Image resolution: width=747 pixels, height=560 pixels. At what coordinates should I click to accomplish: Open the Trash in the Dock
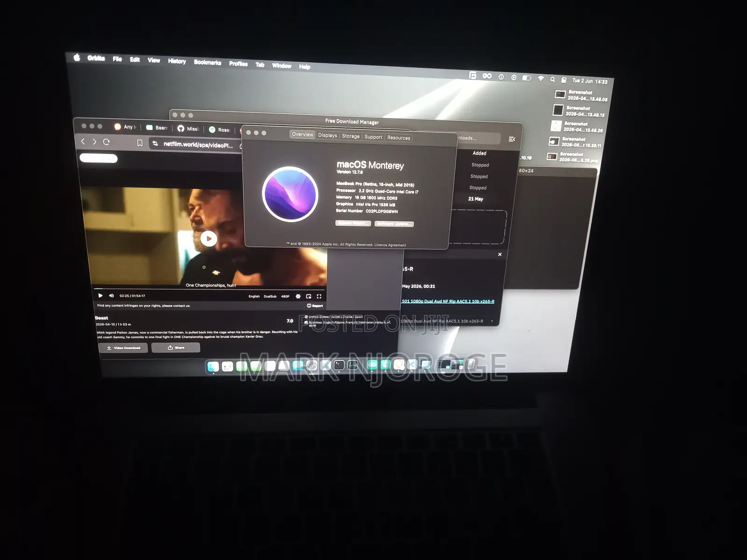(470, 364)
